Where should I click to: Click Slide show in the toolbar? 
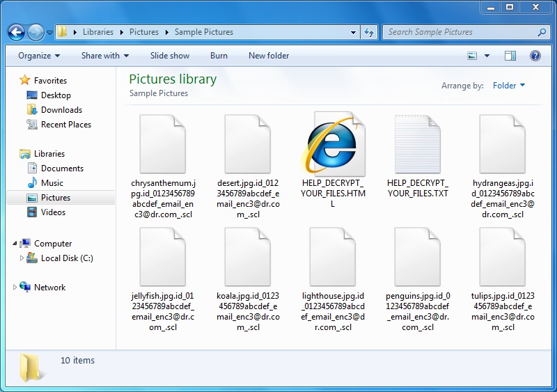click(x=170, y=56)
